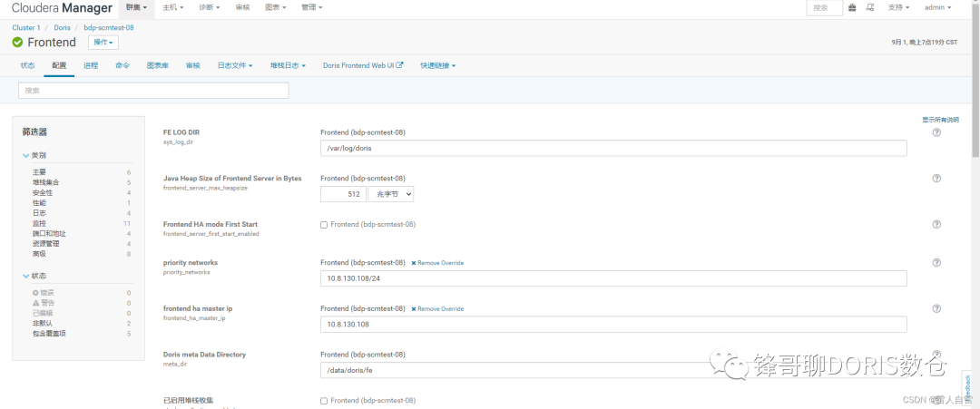Screen dimensions: 980x409
Task: Click 显示所有说明 link
Action: (x=940, y=120)
